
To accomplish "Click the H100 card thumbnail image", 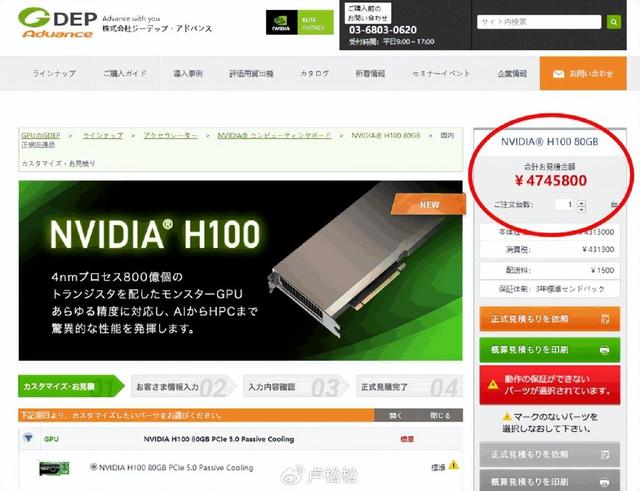I will [54, 468].
